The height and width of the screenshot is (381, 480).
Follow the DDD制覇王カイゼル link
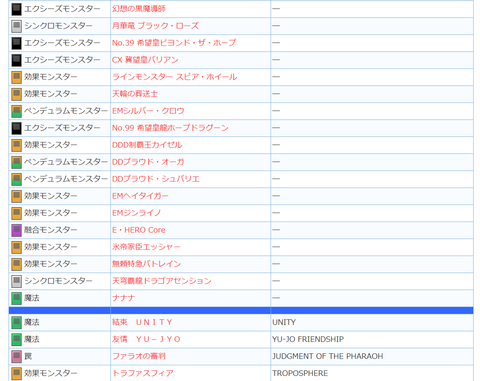[x=147, y=145]
